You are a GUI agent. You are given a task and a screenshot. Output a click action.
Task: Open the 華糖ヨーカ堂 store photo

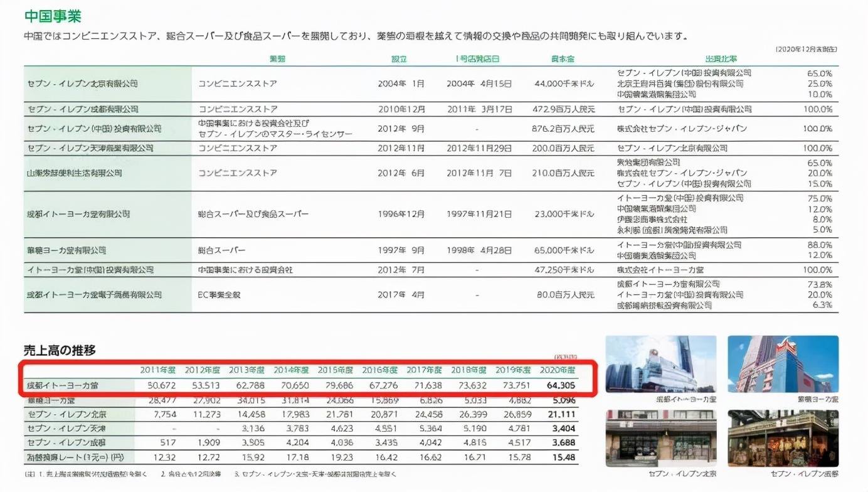[783, 365]
